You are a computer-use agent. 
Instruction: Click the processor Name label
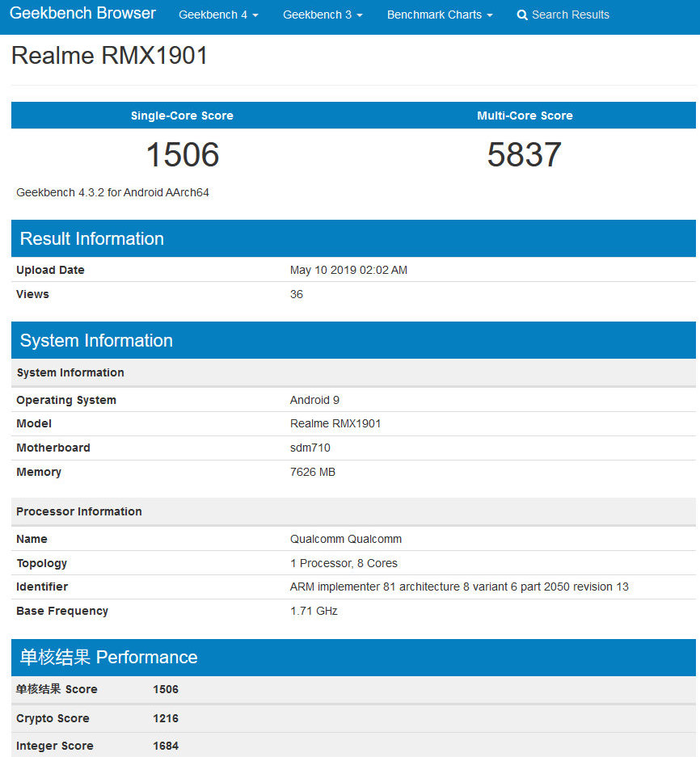pyautogui.click(x=32, y=539)
